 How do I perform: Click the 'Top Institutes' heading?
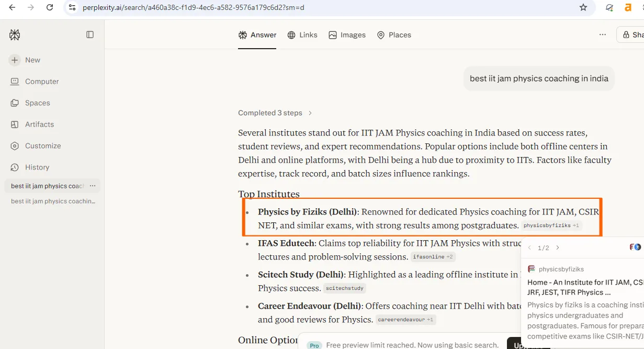click(269, 194)
